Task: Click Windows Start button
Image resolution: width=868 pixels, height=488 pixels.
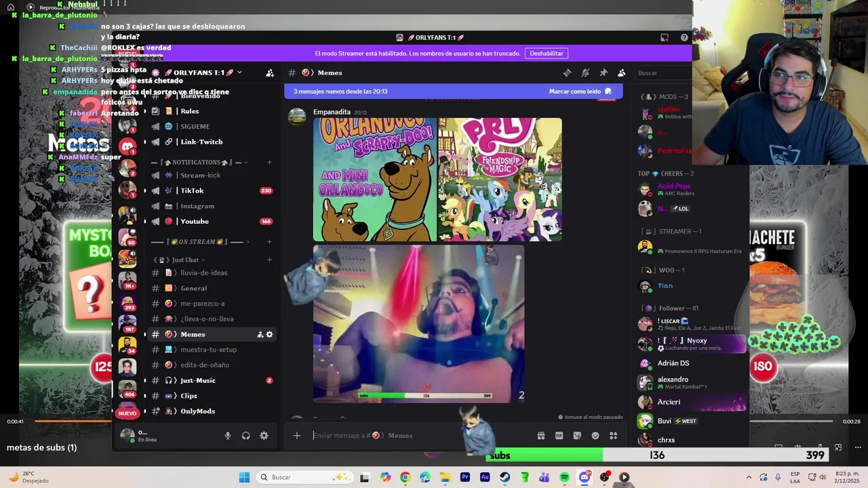Action: 244,477
